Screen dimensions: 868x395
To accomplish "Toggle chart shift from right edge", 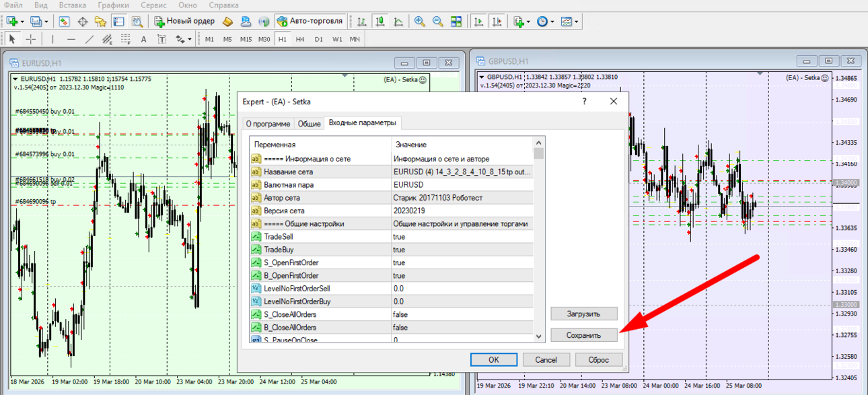I will pos(497,22).
